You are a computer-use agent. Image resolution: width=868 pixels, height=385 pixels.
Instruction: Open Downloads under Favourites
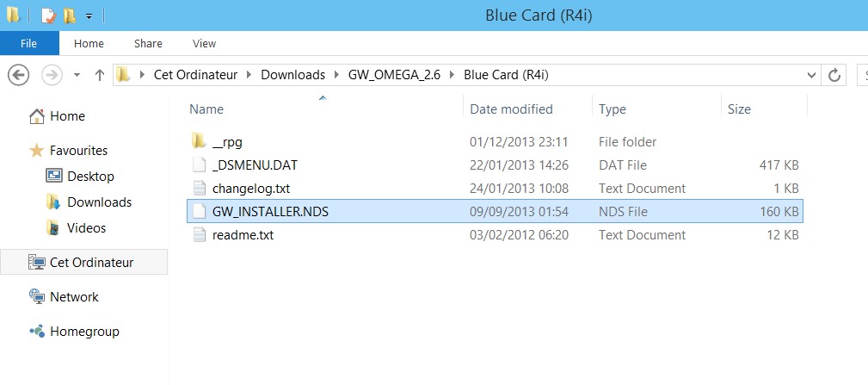pyautogui.click(x=99, y=202)
